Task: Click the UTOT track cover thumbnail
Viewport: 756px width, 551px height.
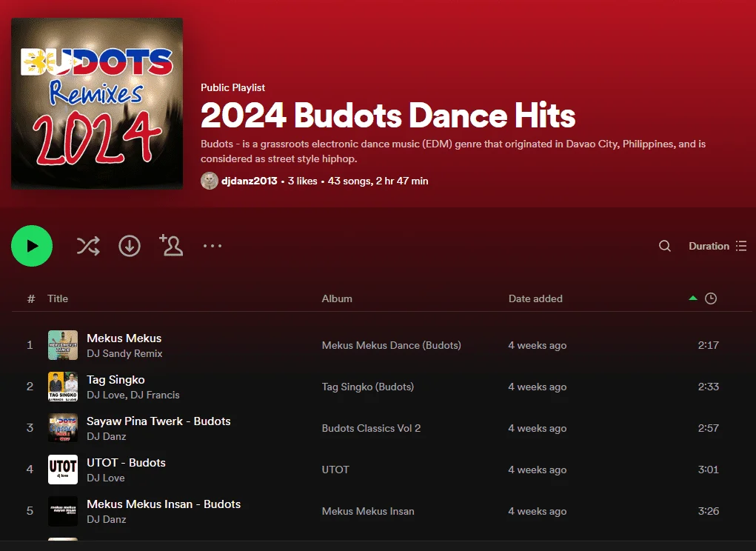Action: point(63,470)
